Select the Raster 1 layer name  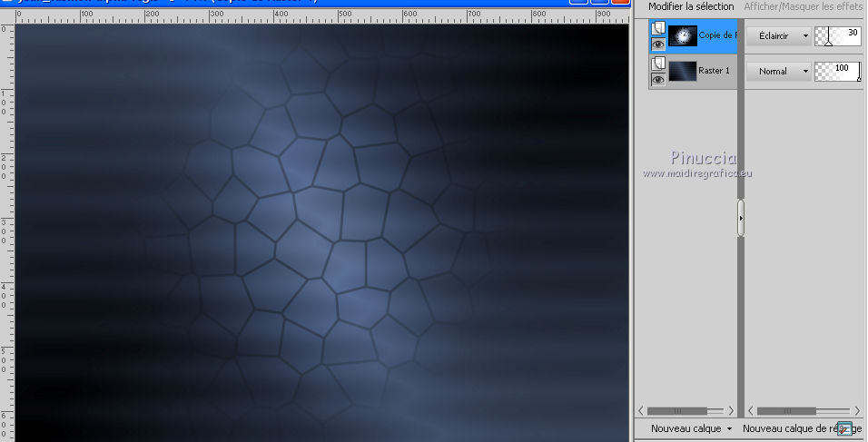[x=715, y=71]
